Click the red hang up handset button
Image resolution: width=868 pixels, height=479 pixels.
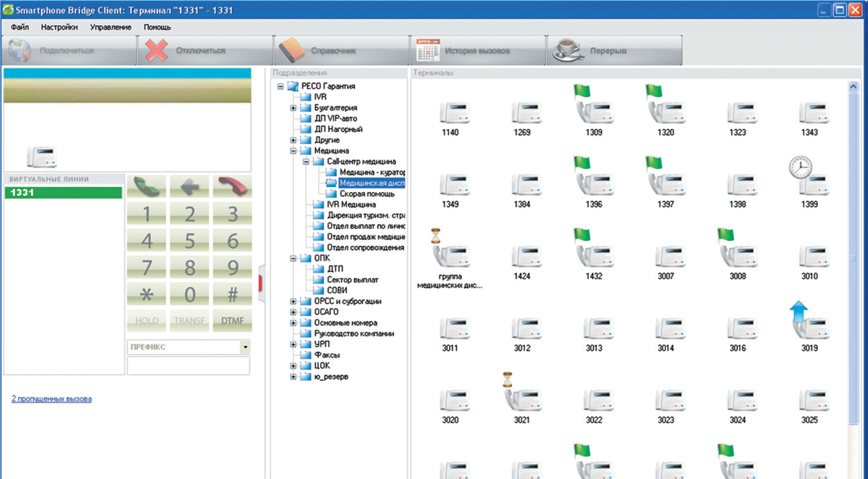[232, 186]
